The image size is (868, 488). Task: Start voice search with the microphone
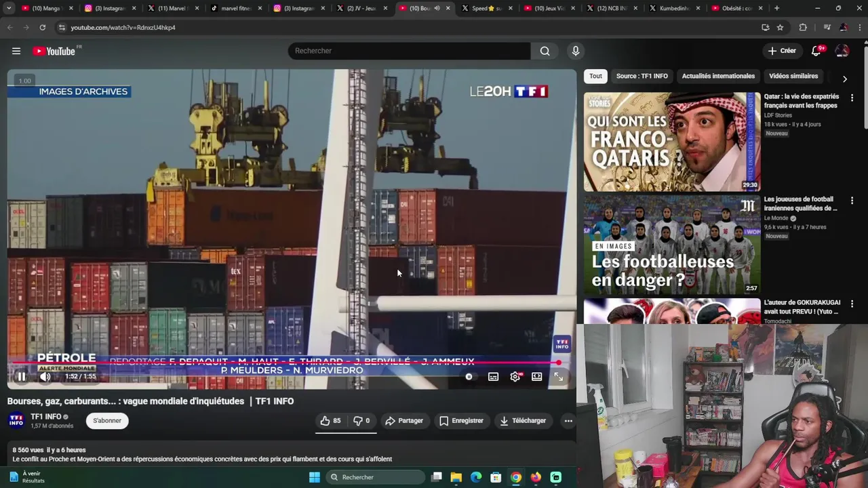[576, 51]
